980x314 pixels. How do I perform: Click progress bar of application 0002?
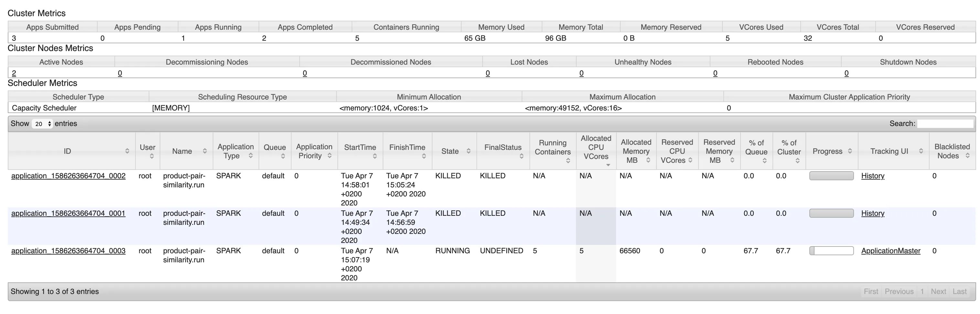click(x=832, y=176)
